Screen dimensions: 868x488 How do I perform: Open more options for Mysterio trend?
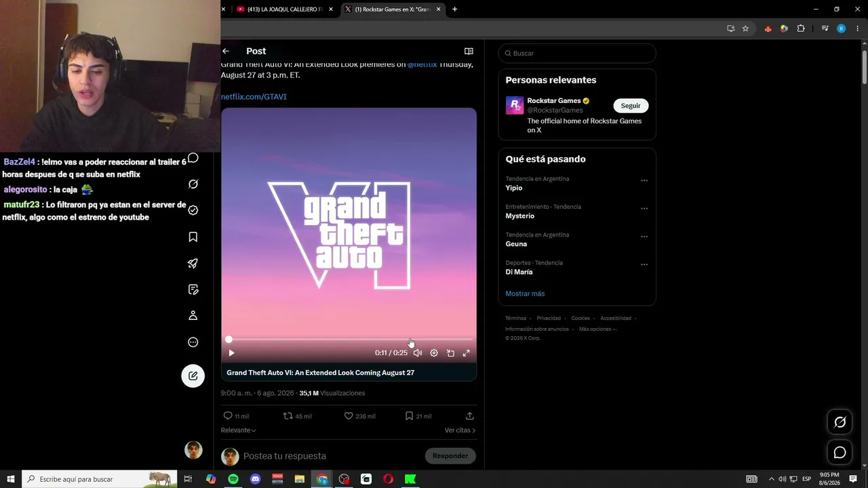coord(644,209)
